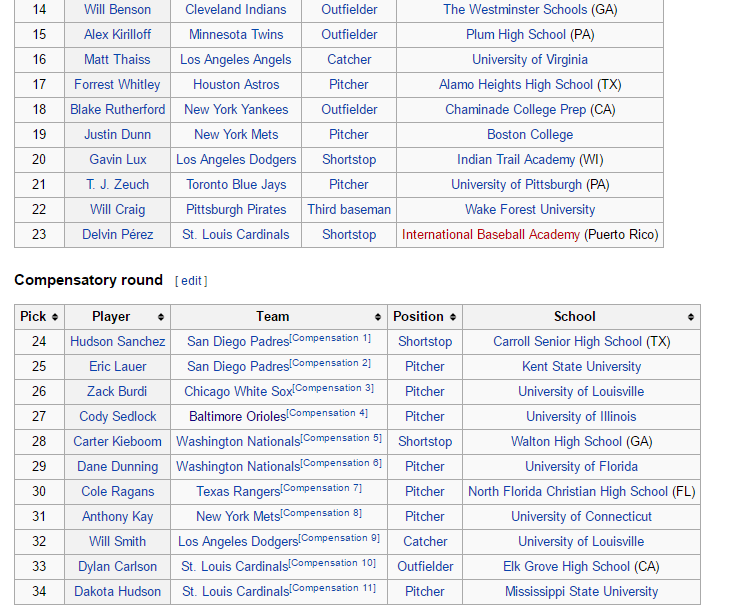Select Third baseman position link
739x610 pixels.
(x=349, y=210)
